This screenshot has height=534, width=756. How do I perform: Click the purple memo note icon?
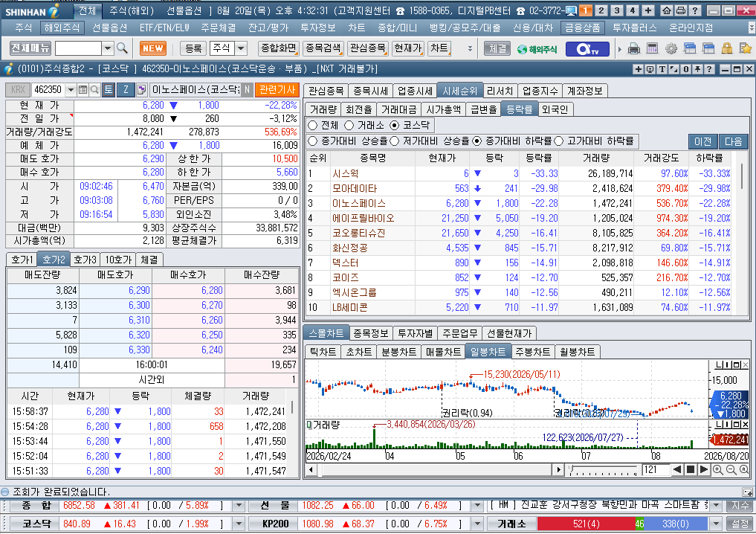point(142,90)
